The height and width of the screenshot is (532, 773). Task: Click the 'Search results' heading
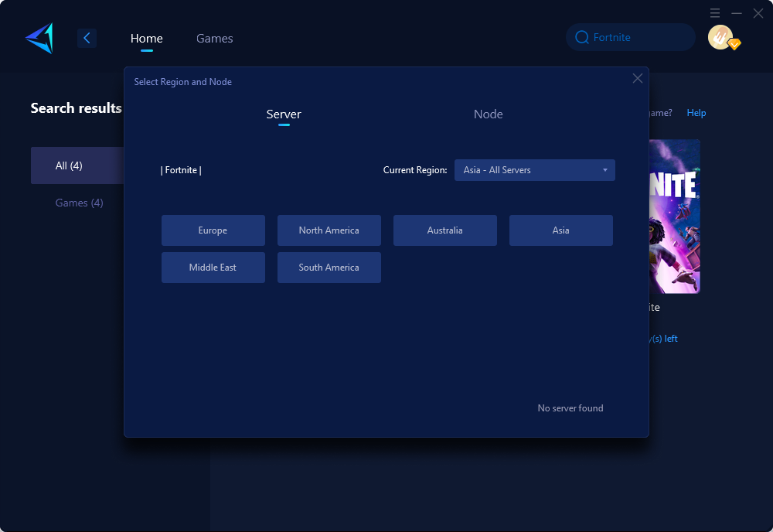76,108
